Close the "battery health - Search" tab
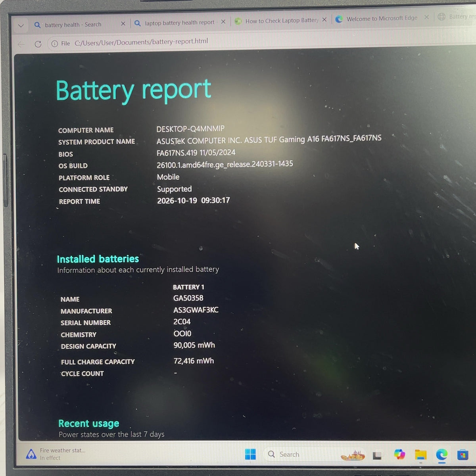The height and width of the screenshot is (476, 476). pos(123,24)
